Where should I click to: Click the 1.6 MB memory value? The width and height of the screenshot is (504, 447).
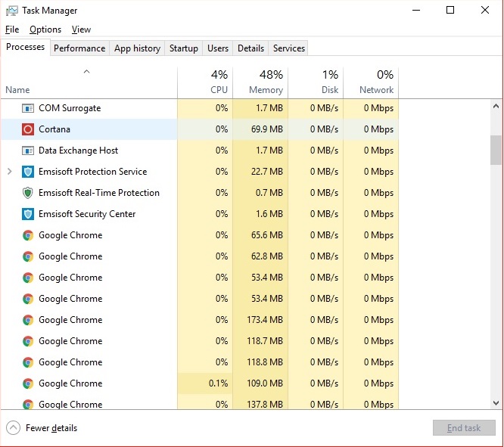click(x=269, y=214)
